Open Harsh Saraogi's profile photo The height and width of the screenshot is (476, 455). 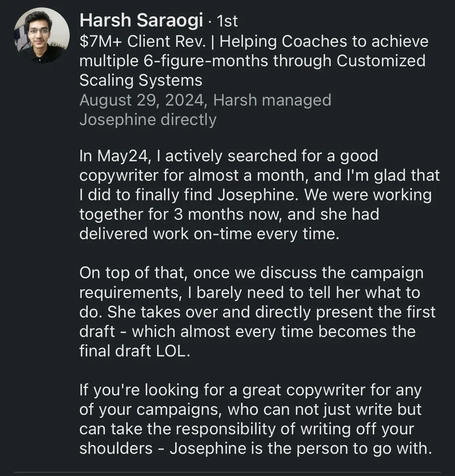point(42,35)
